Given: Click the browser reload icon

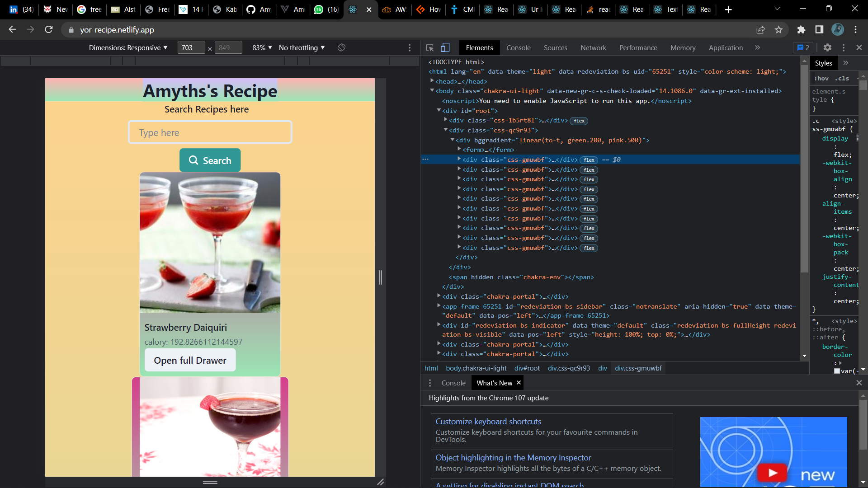Looking at the screenshot, I should point(49,30).
